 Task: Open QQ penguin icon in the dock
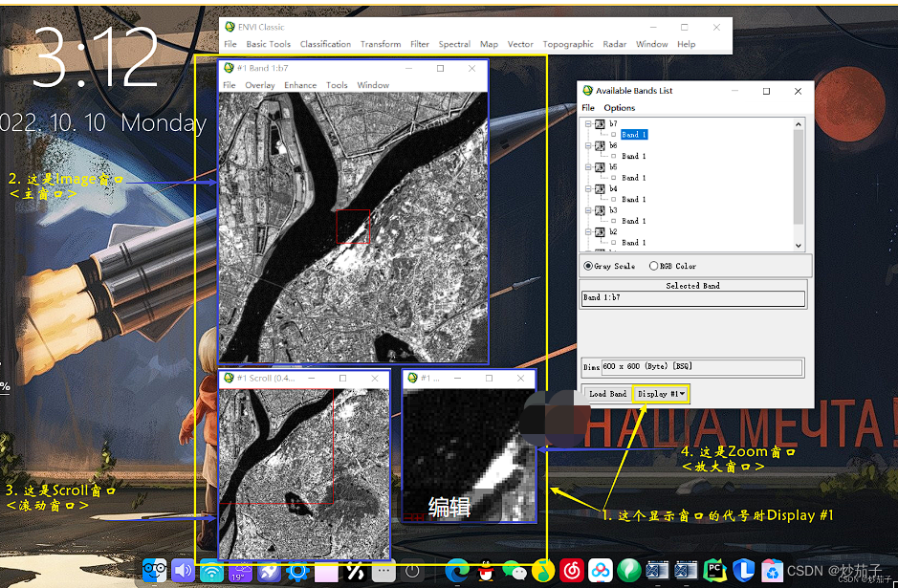pyautogui.click(x=486, y=571)
